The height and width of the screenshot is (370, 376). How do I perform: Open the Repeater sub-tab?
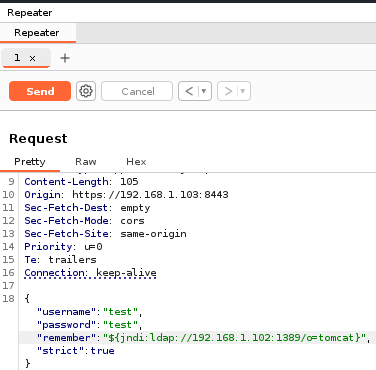pos(37,33)
